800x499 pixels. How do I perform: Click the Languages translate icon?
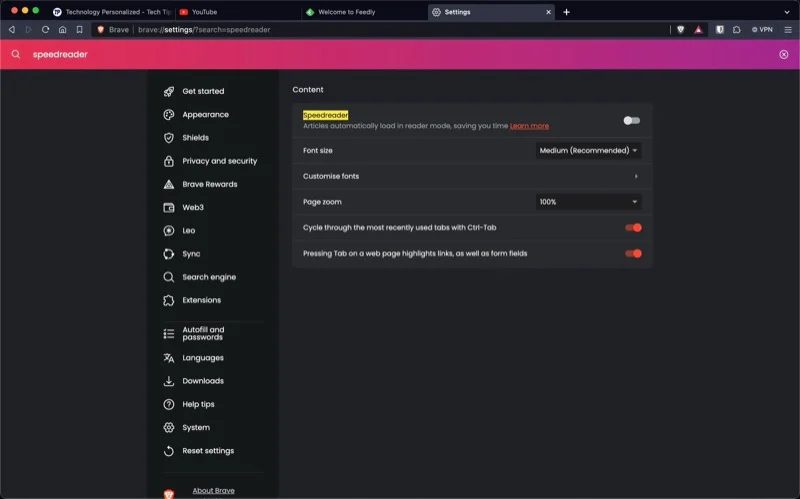click(x=169, y=358)
